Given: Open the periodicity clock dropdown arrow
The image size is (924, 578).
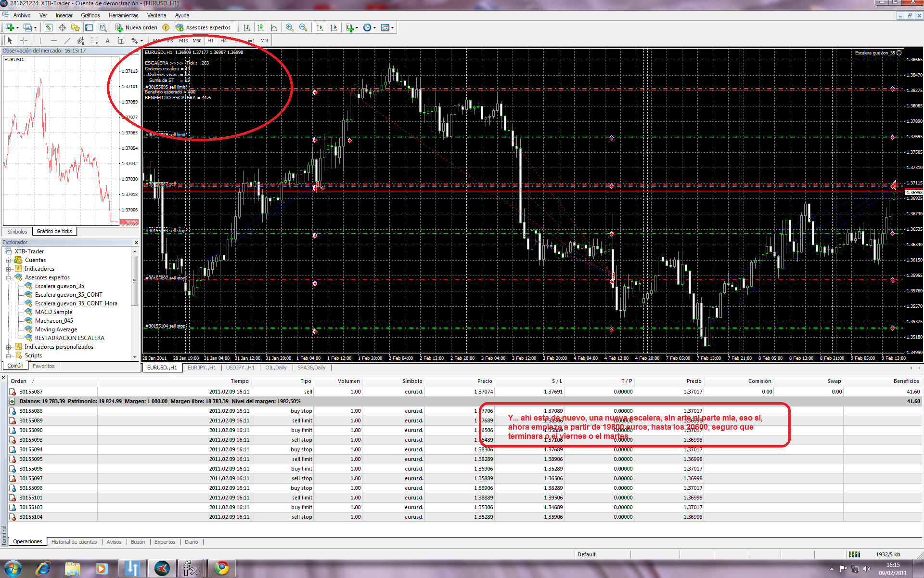Looking at the screenshot, I should [x=375, y=27].
